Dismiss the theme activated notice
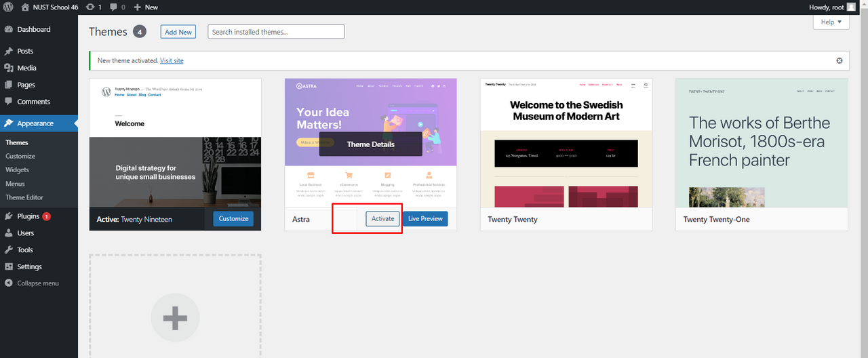 pos(839,60)
